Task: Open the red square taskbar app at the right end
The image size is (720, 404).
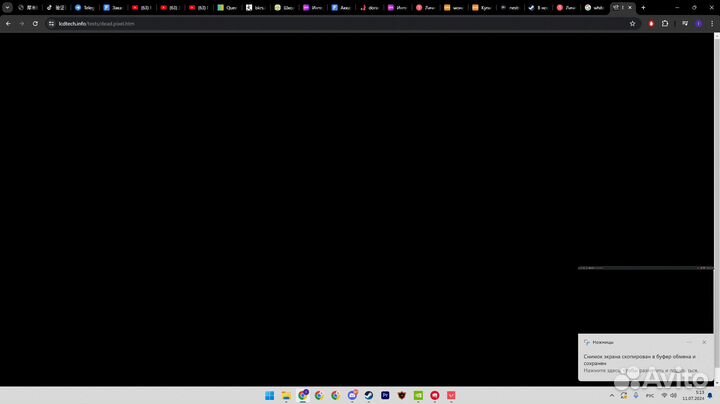Action: [451, 395]
